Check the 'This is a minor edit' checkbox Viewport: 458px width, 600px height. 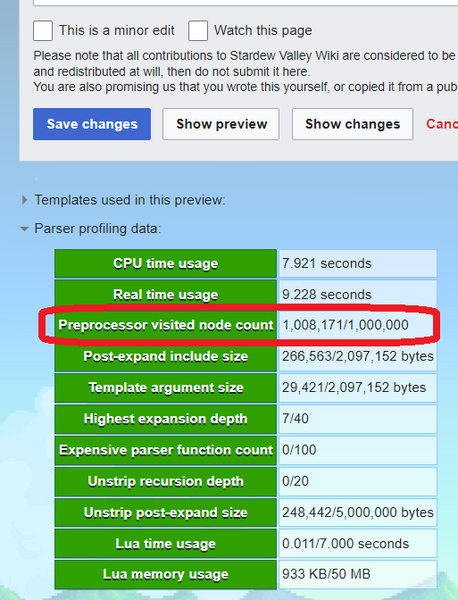(43, 31)
